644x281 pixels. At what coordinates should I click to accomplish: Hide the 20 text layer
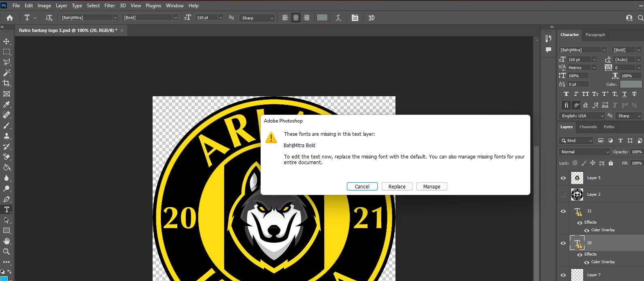tap(563, 243)
